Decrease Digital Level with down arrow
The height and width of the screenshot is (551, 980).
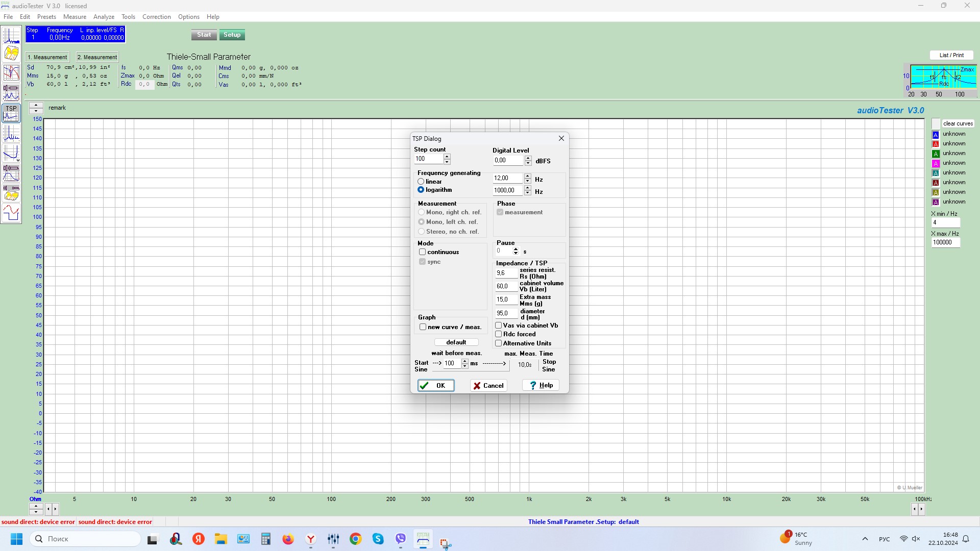[x=528, y=163]
